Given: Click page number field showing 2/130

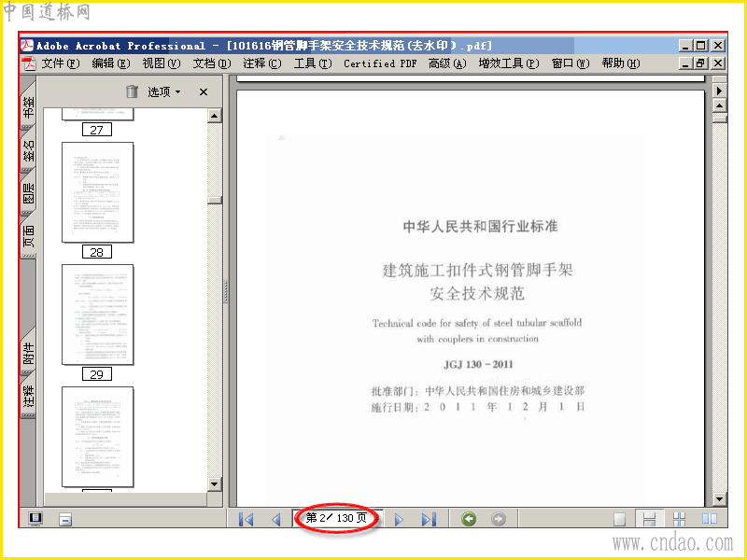Looking at the screenshot, I should [x=337, y=518].
